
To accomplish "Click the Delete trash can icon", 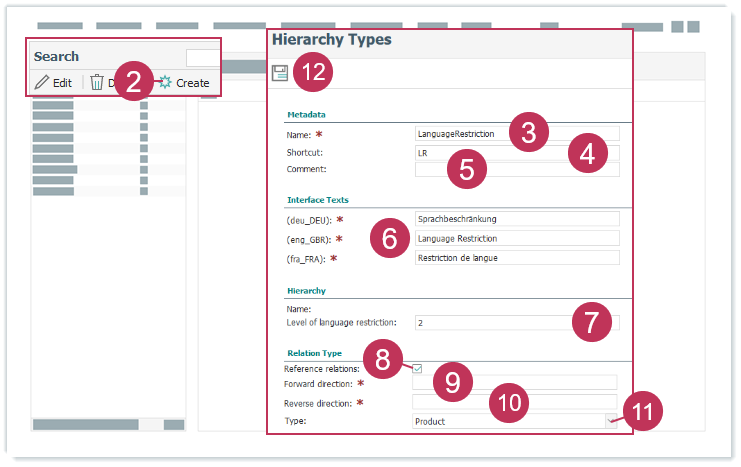I will [x=97, y=83].
